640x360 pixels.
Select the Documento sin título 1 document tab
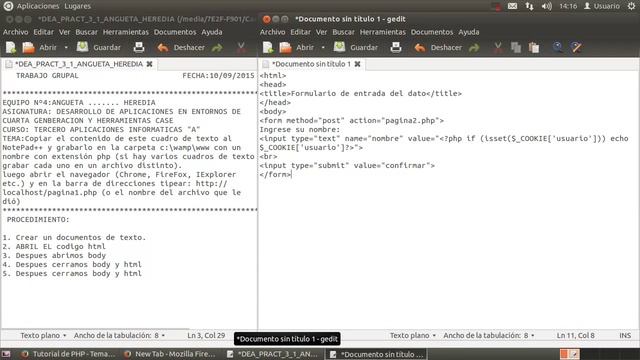(x=311, y=64)
